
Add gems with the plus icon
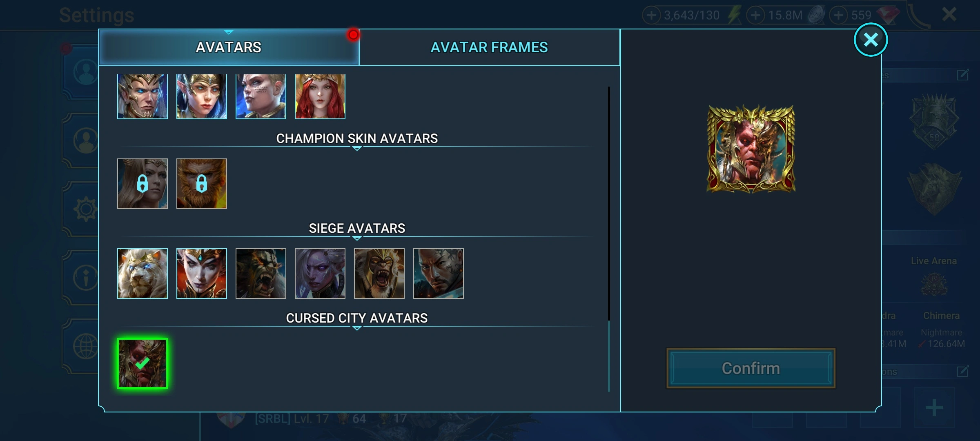(838, 16)
